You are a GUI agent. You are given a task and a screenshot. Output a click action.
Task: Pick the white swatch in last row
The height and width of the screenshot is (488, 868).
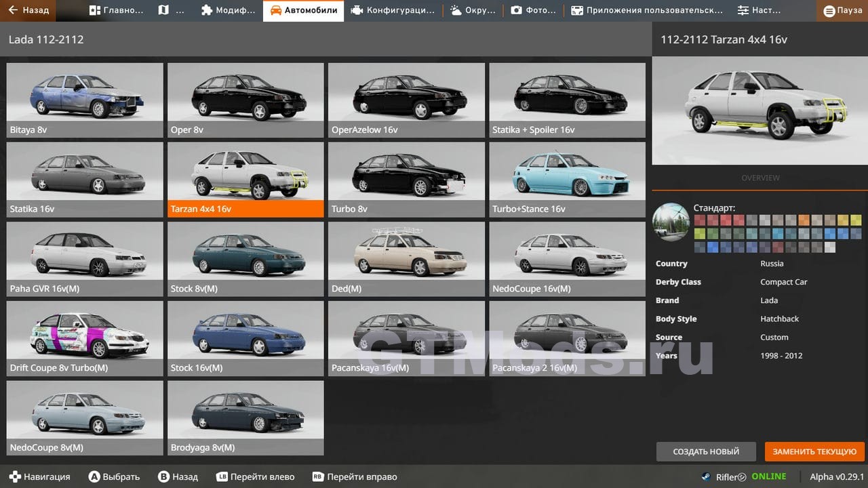click(829, 247)
